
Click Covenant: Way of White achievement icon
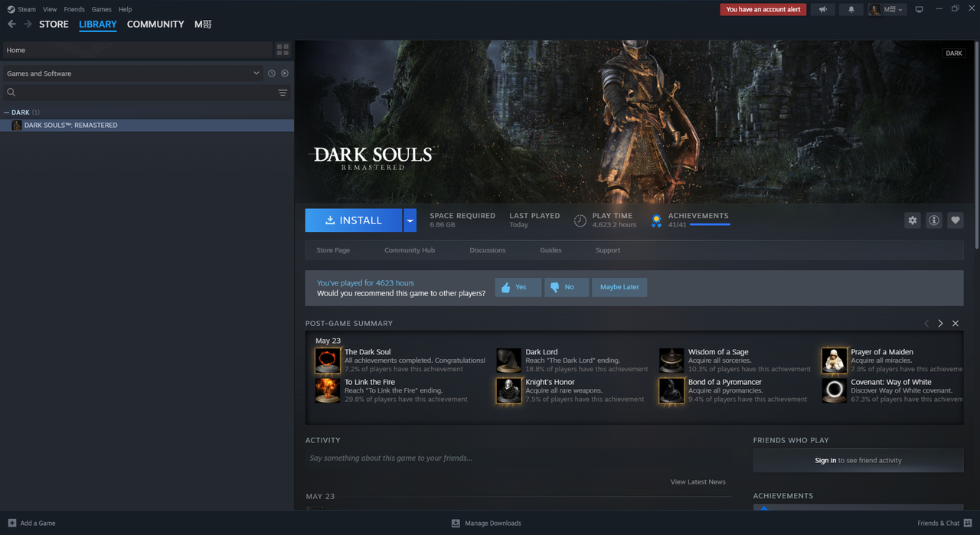point(835,390)
